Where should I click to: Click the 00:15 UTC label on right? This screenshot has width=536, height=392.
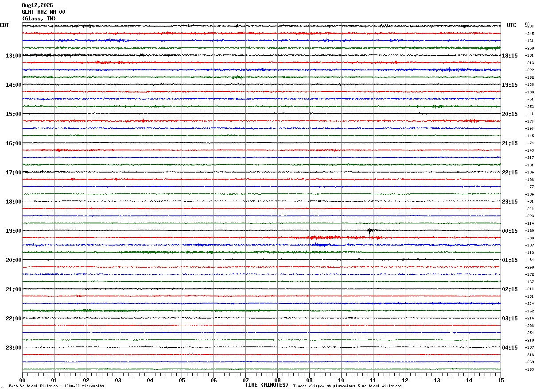509,231
